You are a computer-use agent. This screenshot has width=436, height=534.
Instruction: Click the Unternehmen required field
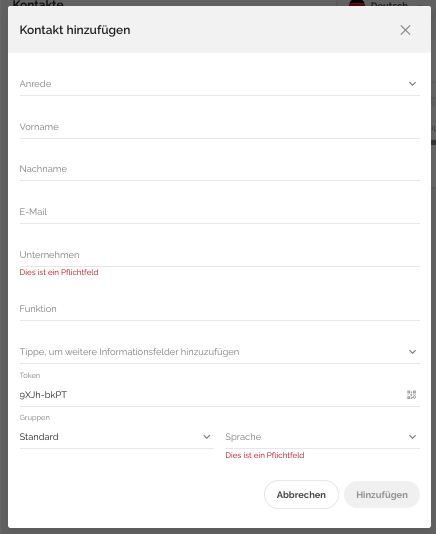coord(220,255)
